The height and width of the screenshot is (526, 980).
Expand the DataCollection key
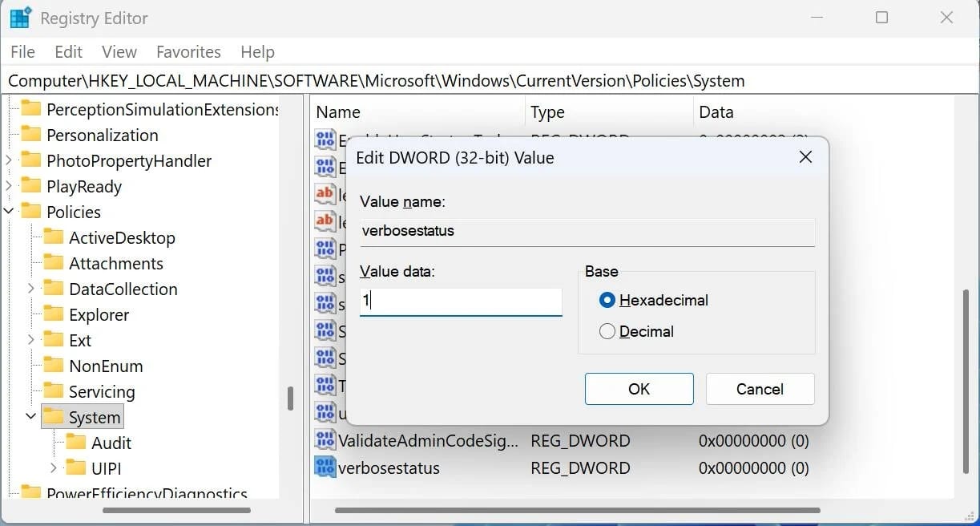[x=31, y=289]
